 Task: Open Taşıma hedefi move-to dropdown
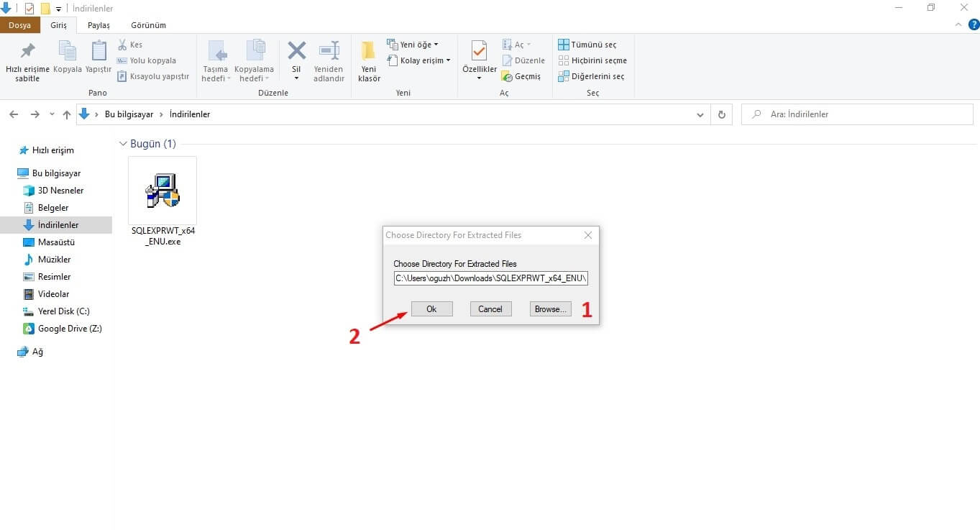tap(216, 60)
